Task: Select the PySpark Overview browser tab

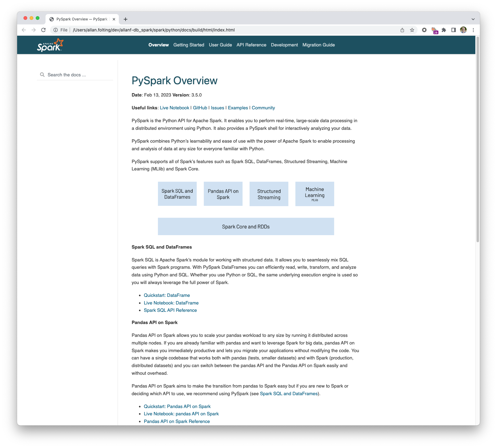Action: tap(82, 19)
